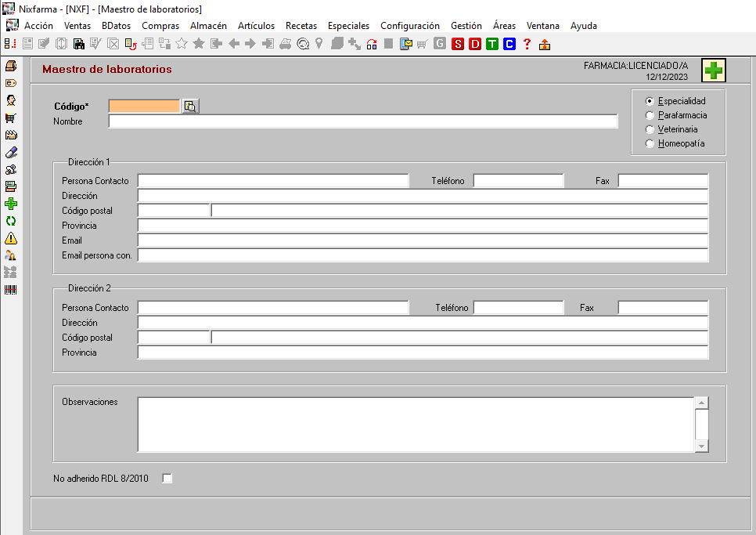Open the customer face sidebar icon
Screen dimensions: 756x535
(11, 100)
